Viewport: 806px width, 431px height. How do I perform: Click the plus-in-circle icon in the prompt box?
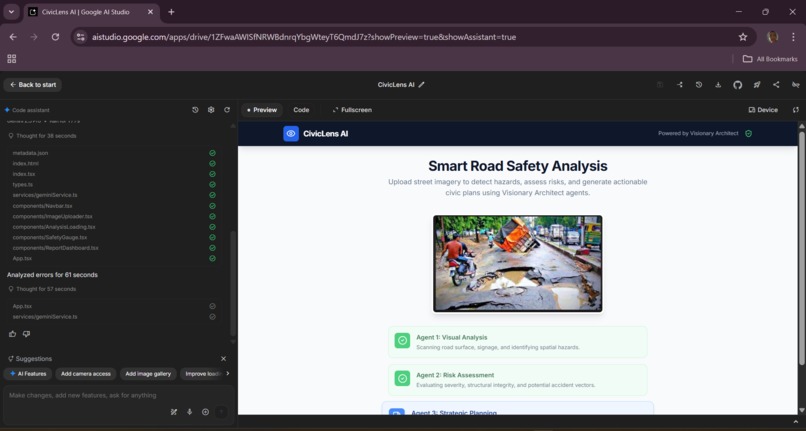coord(205,412)
